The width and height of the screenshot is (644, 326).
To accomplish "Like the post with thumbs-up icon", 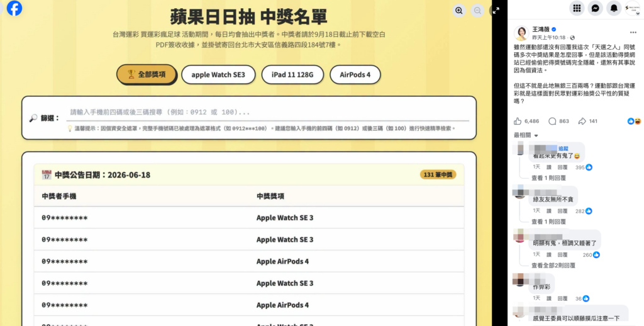I will 518,121.
